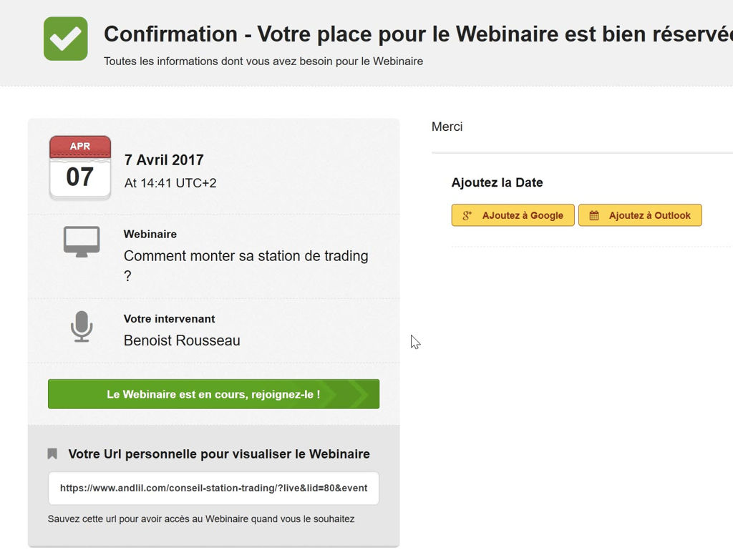This screenshot has width=733, height=560.
Task: Click the Webinaire label above the title
Action: (x=150, y=234)
